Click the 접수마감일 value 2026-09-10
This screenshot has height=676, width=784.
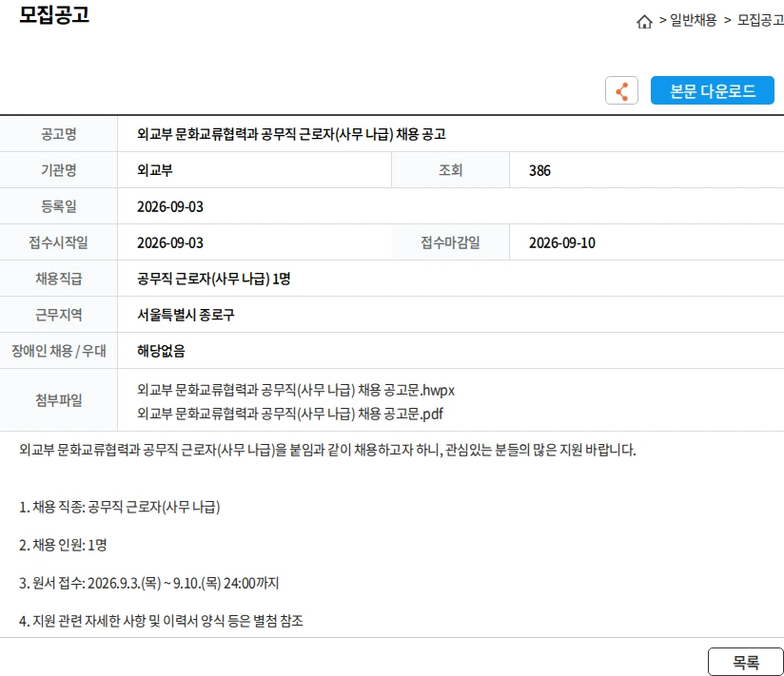pos(562,242)
